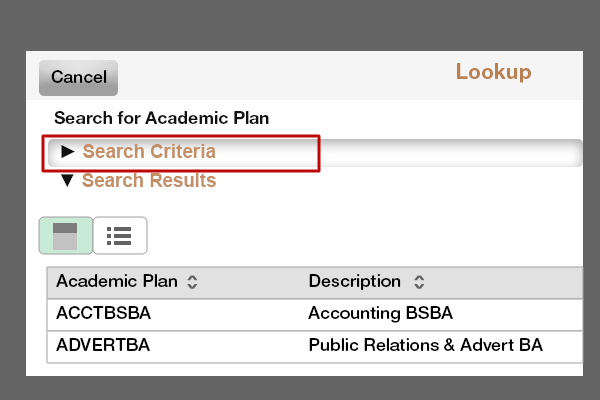Switch to the grid view icon

(65, 235)
